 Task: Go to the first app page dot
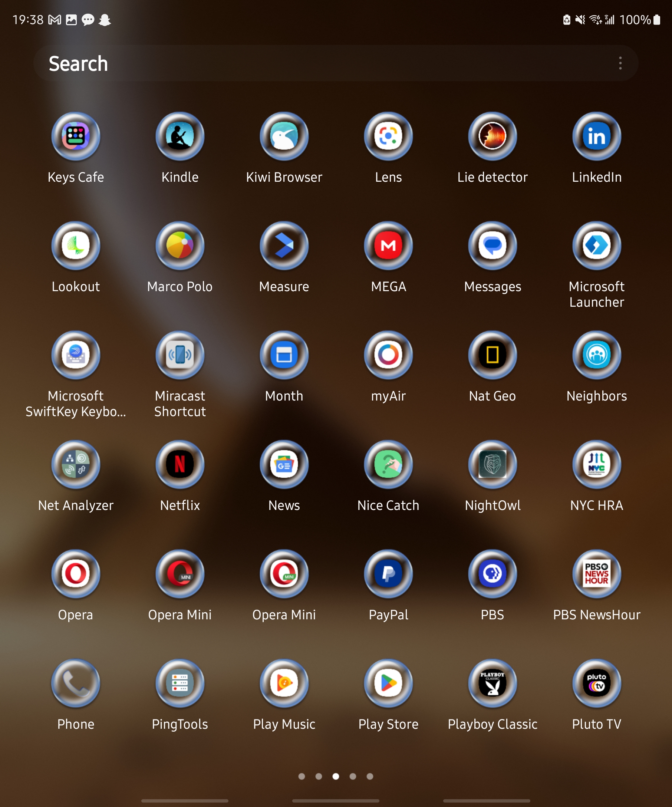click(x=302, y=776)
